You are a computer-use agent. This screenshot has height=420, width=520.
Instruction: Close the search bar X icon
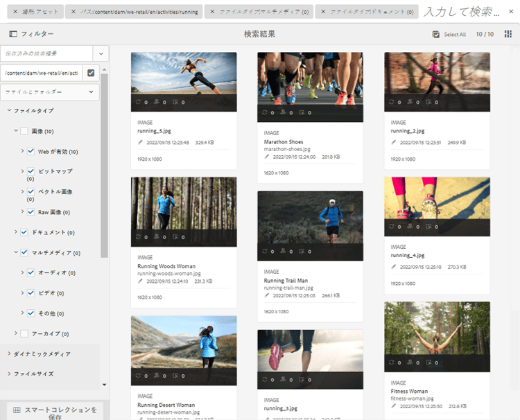511,12
